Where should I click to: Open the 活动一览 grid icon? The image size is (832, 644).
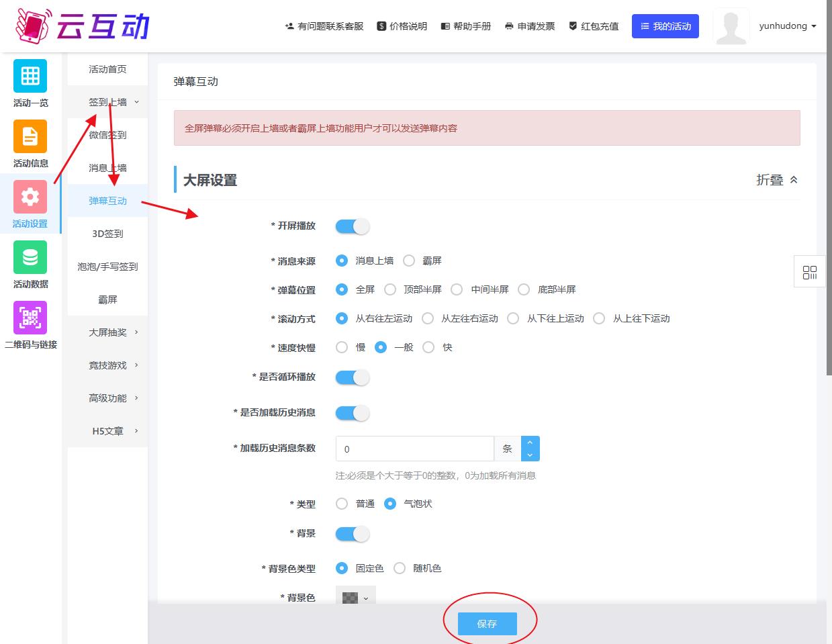point(30,76)
